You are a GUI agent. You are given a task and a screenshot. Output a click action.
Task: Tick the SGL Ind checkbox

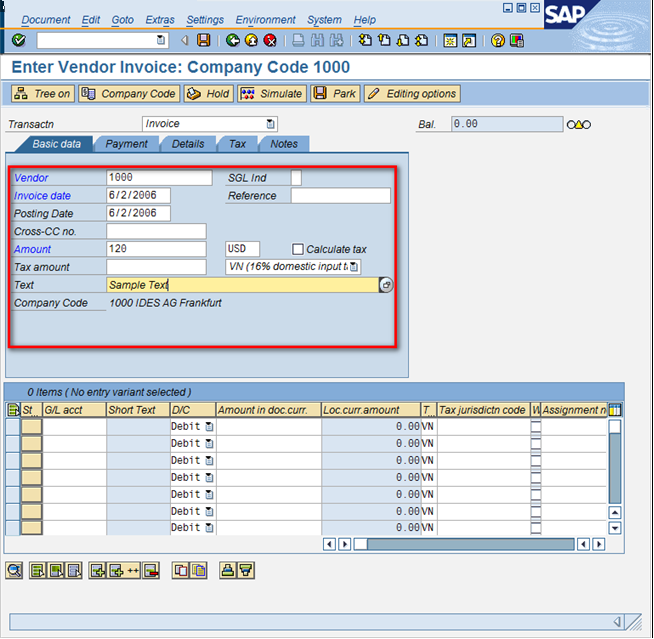(x=296, y=178)
